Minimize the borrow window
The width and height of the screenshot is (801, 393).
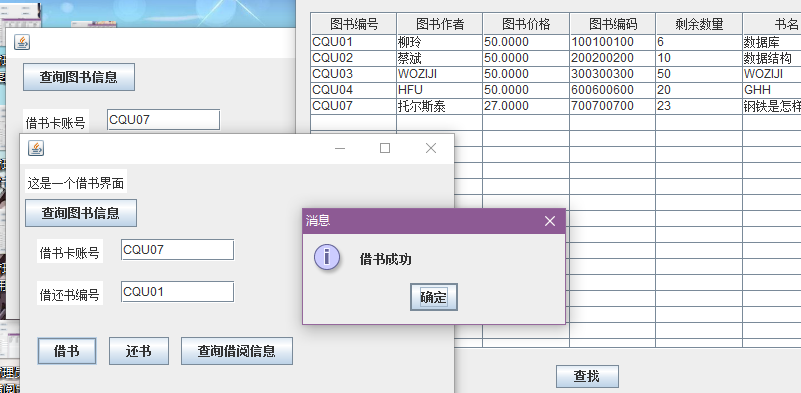[x=340, y=148]
